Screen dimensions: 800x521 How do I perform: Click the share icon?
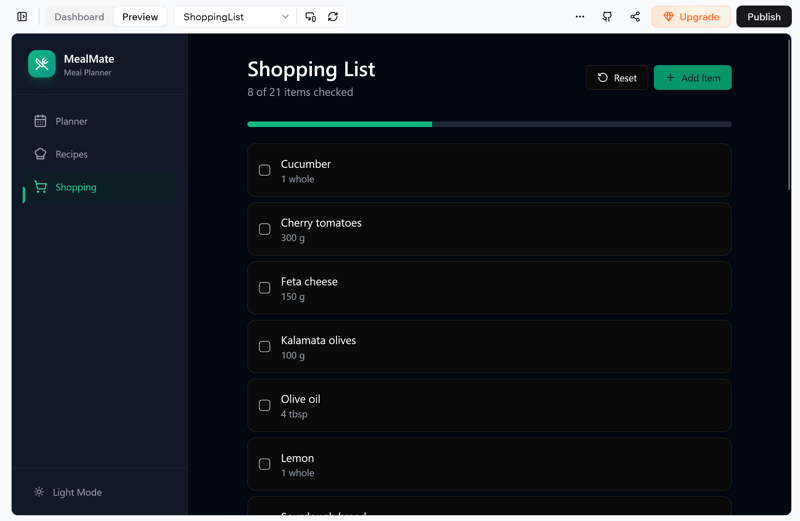click(x=635, y=17)
